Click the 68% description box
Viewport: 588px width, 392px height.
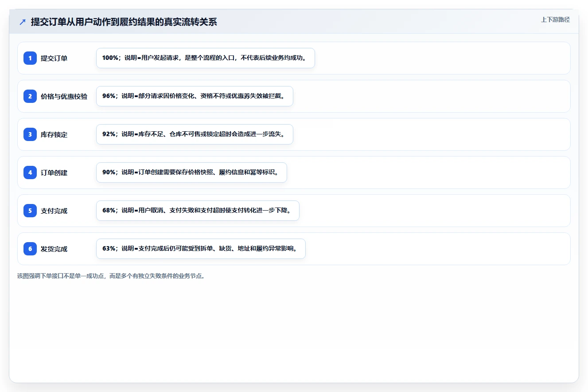click(198, 211)
